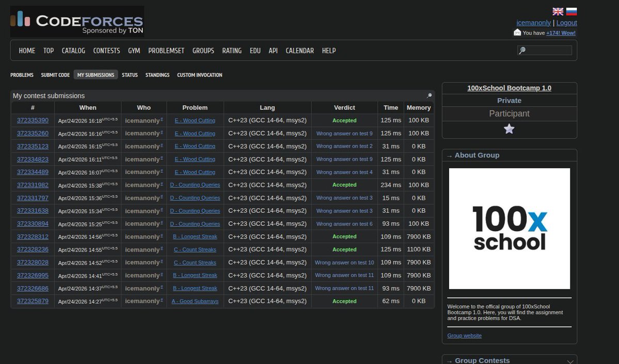Screen dimensions: 619x364
Task: Switch to the SUBMIT CODE tab
Action: 55,75
